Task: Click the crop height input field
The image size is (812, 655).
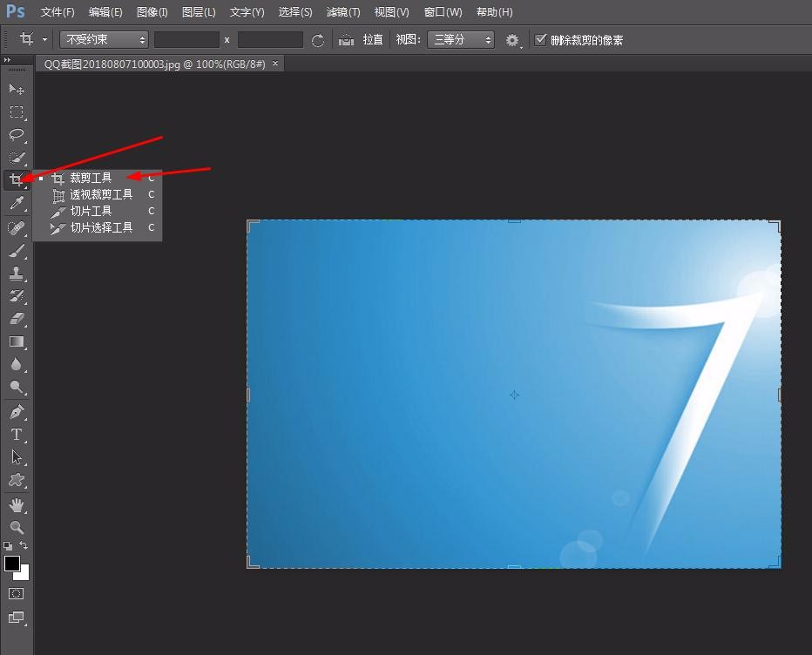Action: [270, 40]
